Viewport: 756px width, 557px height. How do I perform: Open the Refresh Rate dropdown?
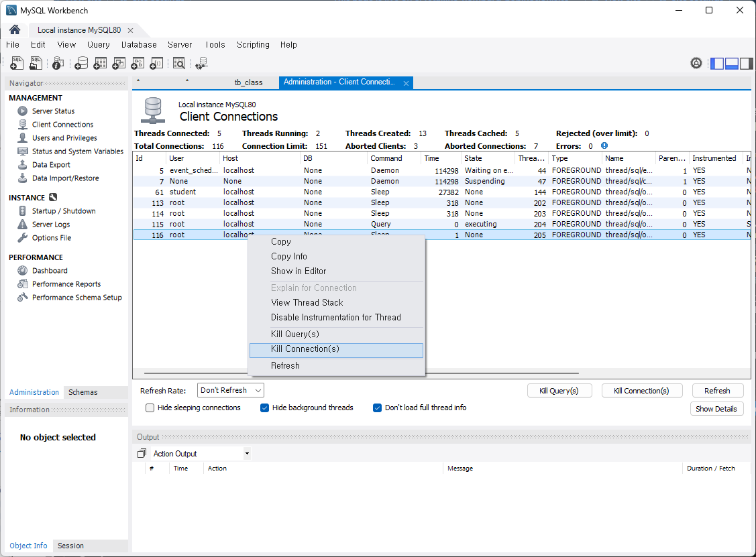pyautogui.click(x=231, y=390)
